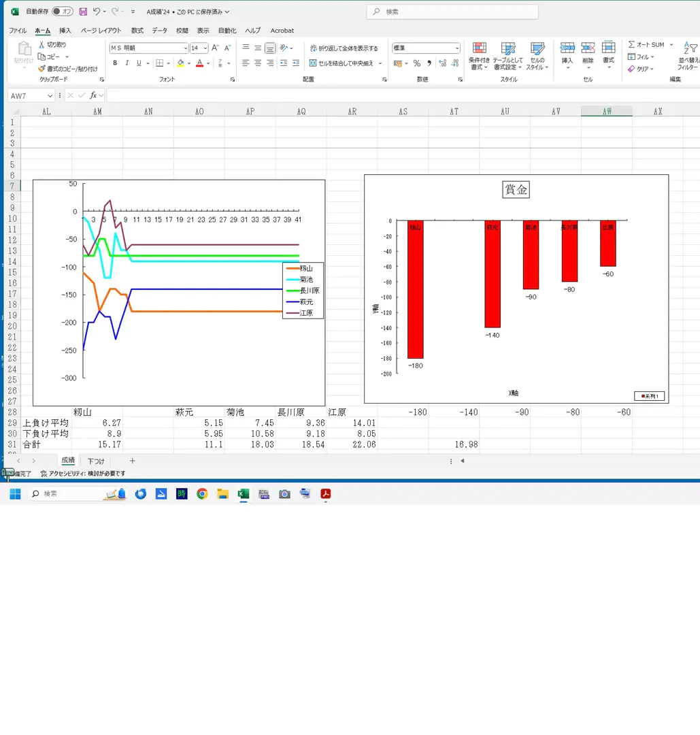Toggle the AutoSave switch

tap(63, 12)
